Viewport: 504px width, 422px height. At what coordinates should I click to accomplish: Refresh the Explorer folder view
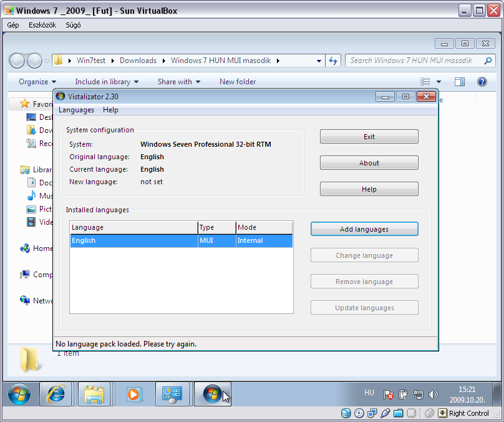pos(333,61)
